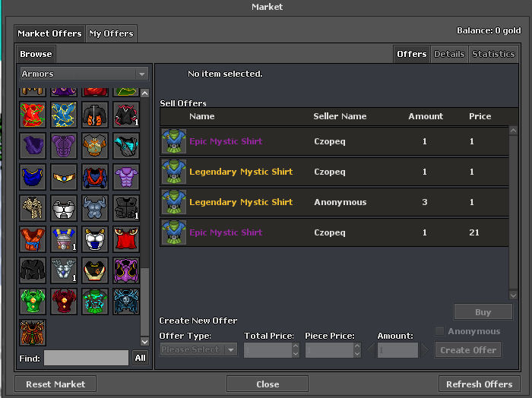Select the 21-price Epic Mystic Shirt offer

(x=333, y=232)
